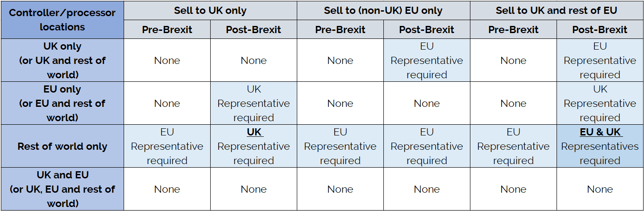
Task: Select the underlined 'UK Representative required' cell in Rest of world row
Action: click(253, 146)
